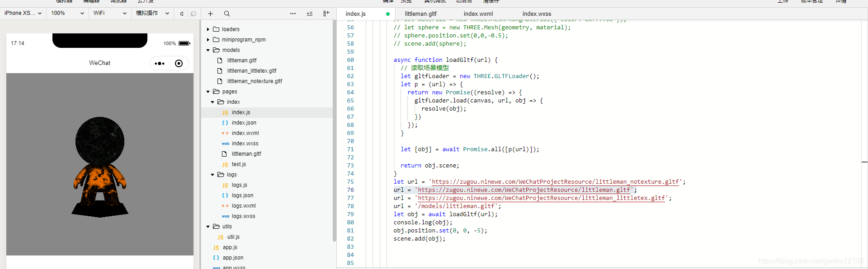Click 'loadGltf(url)' function name on line 60

468,60
